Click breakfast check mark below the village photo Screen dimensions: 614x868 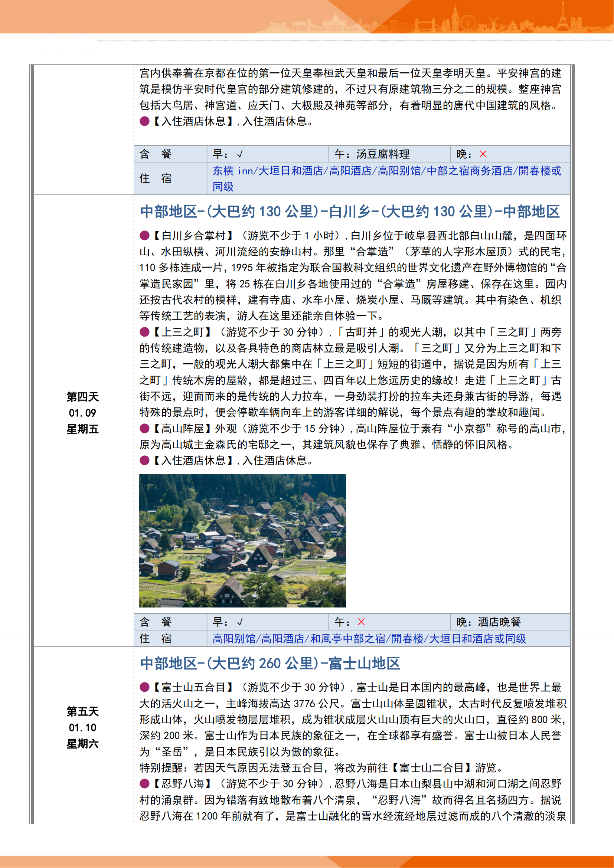[x=240, y=622]
